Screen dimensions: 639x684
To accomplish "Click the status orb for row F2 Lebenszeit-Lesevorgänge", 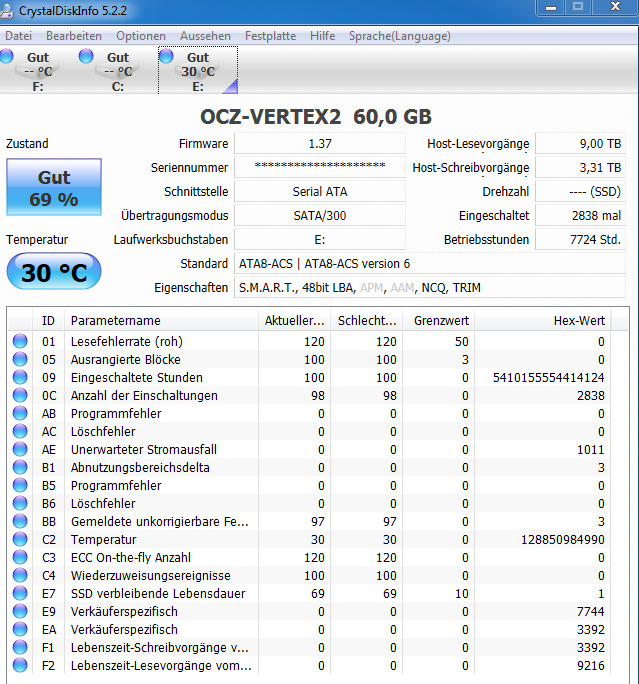I will pyautogui.click(x=20, y=665).
